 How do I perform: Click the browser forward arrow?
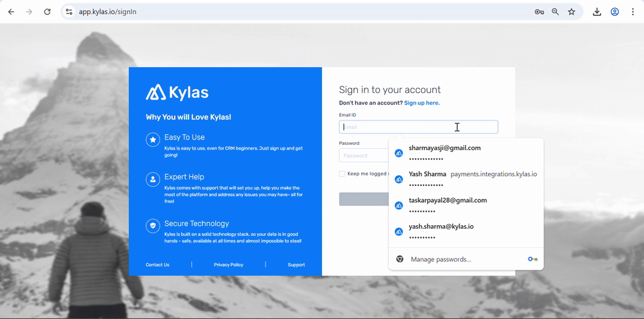pos(29,12)
